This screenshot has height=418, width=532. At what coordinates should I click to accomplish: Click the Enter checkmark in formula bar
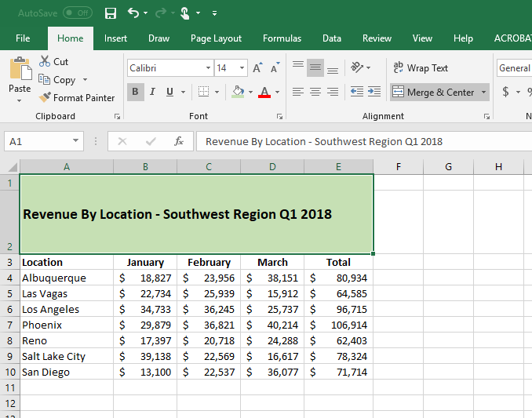click(x=151, y=141)
